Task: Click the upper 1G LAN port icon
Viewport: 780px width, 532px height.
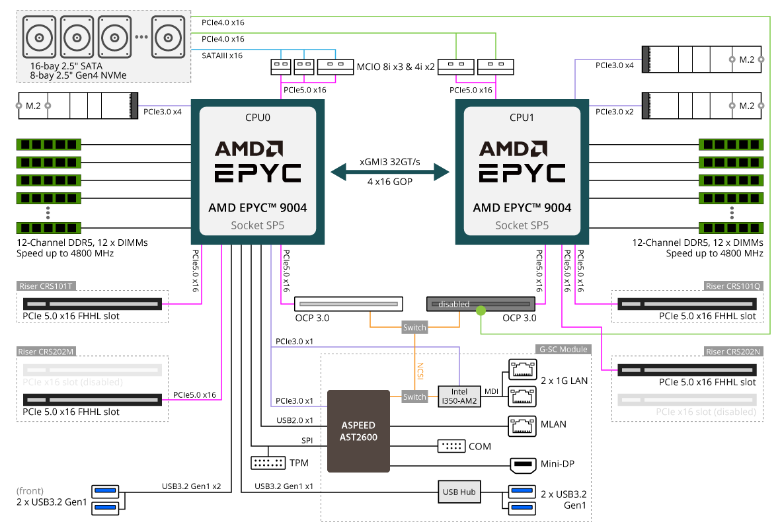Action: pos(522,369)
